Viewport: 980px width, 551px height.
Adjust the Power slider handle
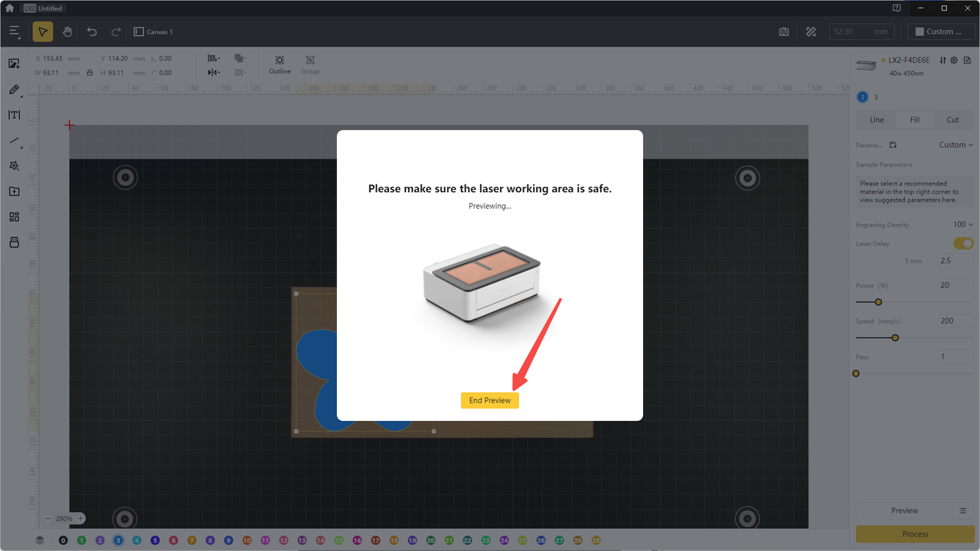(878, 302)
